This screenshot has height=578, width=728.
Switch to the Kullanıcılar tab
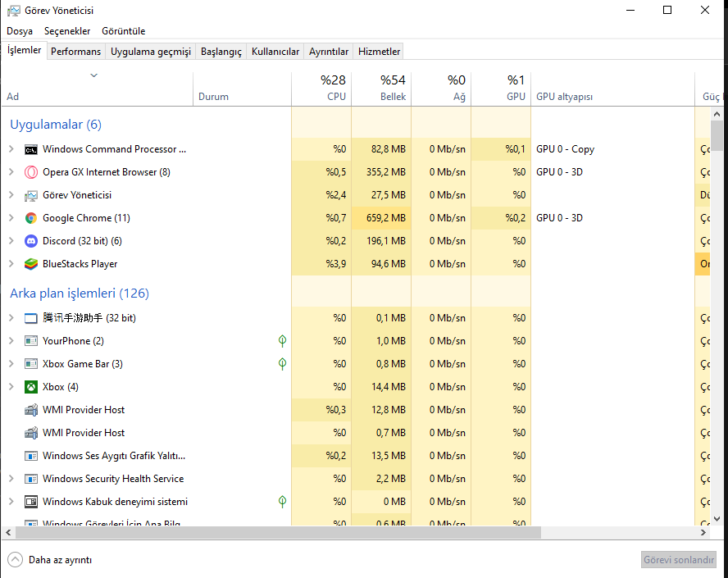point(275,52)
